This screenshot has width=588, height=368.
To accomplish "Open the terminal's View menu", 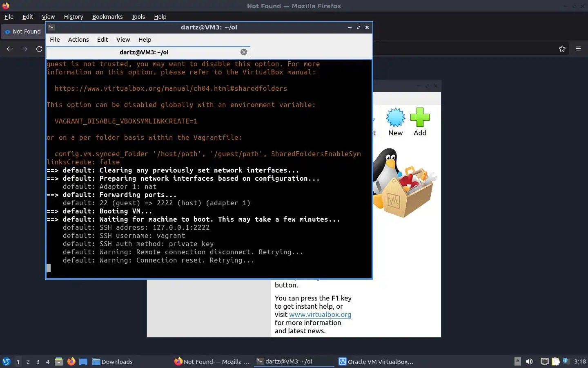I will coord(123,40).
